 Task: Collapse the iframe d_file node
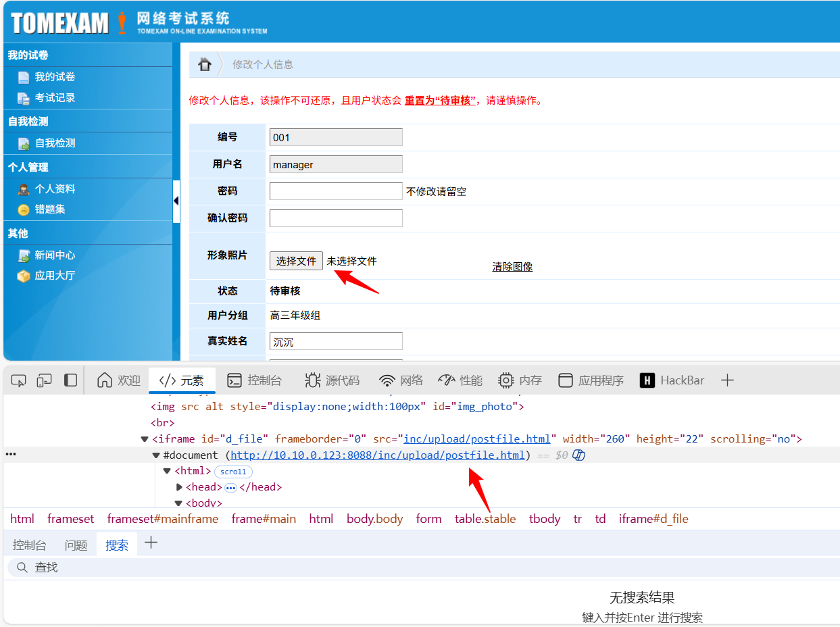pyautogui.click(x=145, y=439)
